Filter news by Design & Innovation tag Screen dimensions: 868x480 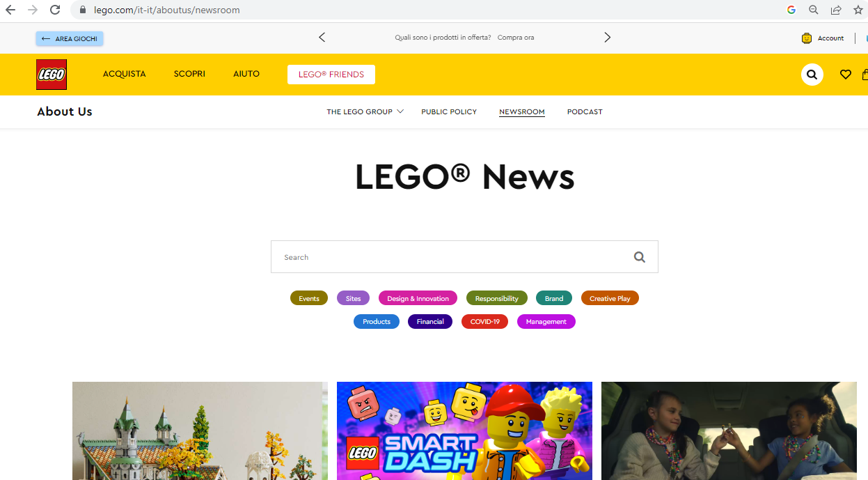coord(418,298)
